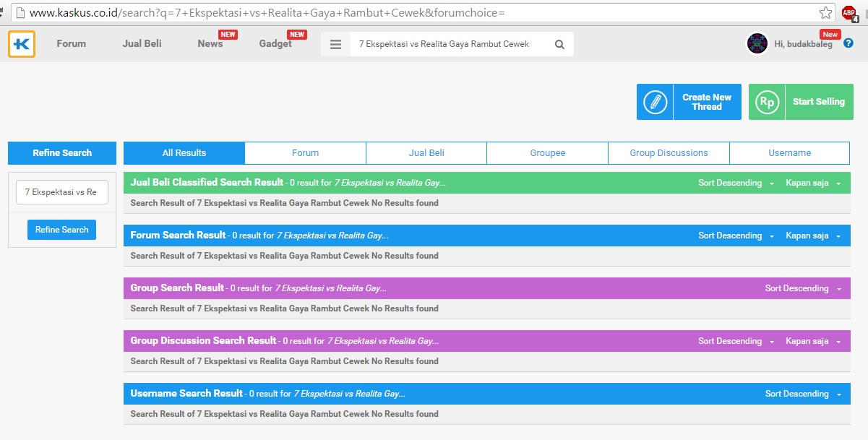Click No Results text under Username Search Result
868x440 pixels.
tap(285, 414)
